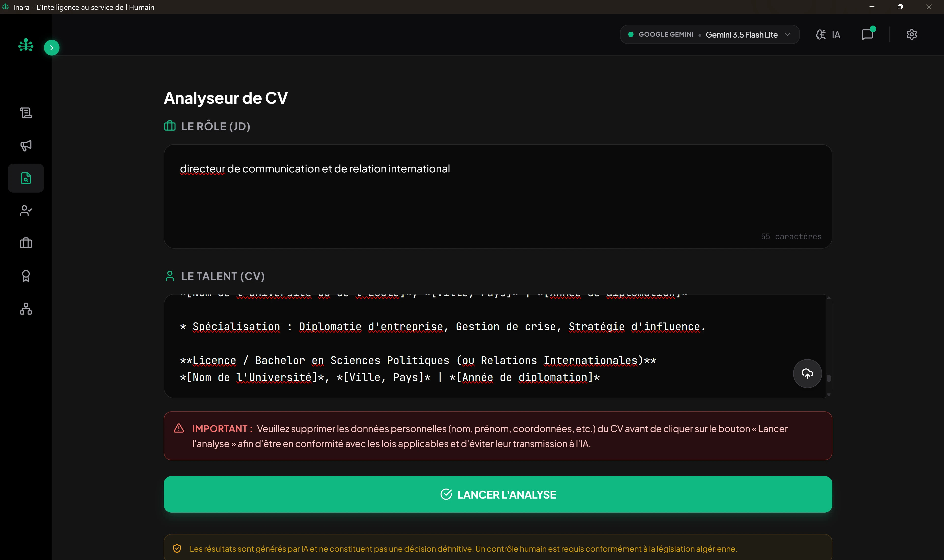944x560 pixels.
Task: Click the CV textarea scroll up arrow
Action: click(x=828, y=298)
